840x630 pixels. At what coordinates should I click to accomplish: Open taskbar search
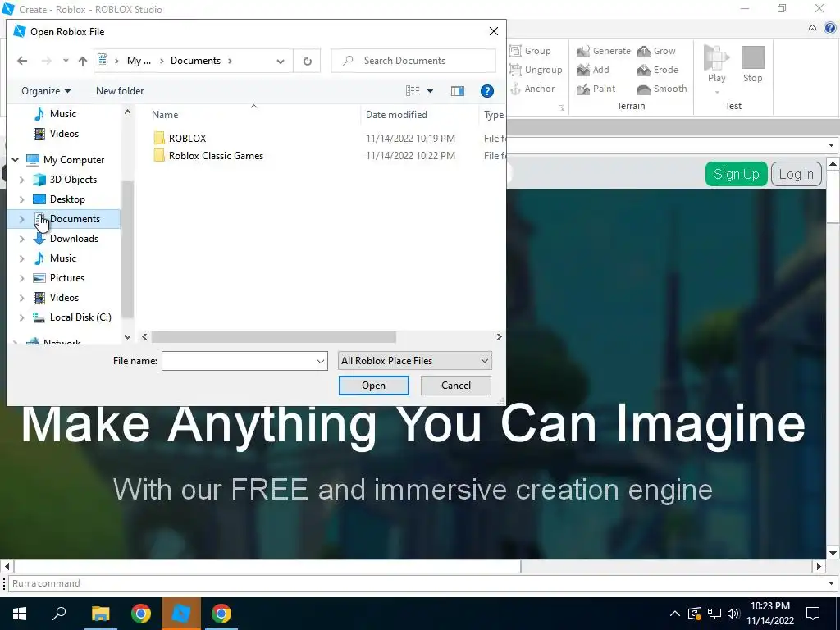pos(59,614)
